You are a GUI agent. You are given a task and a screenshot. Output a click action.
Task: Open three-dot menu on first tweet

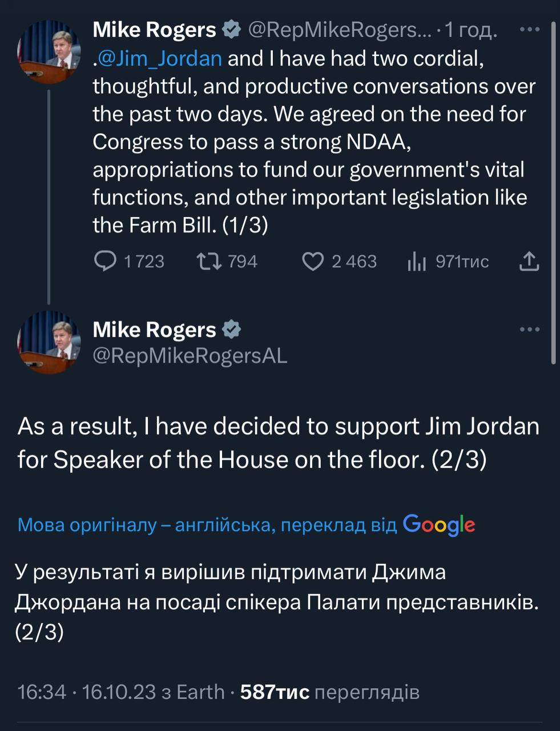(530, 30)
